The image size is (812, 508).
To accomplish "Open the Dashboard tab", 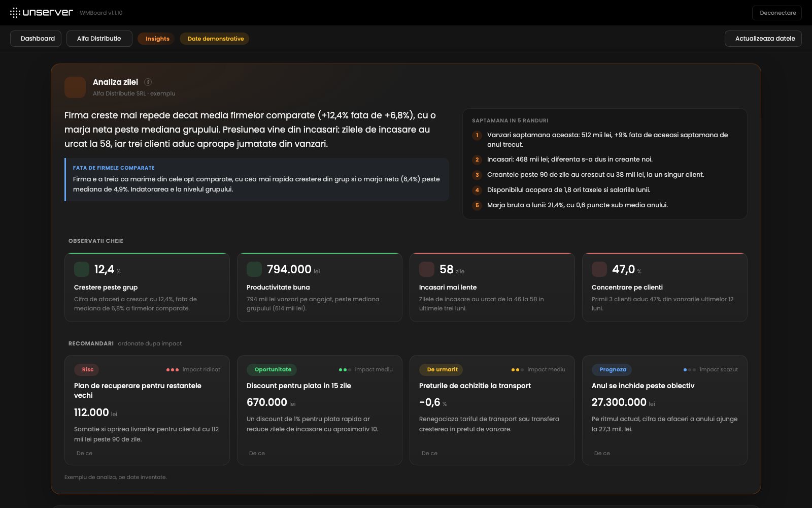I will click(36, 39).
